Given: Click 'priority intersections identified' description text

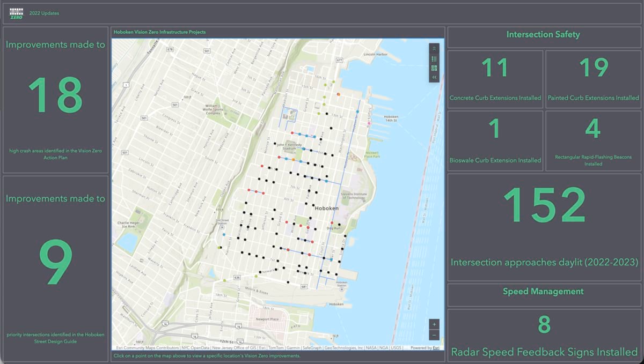Looking at the screenshot, I should (x=55, y=338).
